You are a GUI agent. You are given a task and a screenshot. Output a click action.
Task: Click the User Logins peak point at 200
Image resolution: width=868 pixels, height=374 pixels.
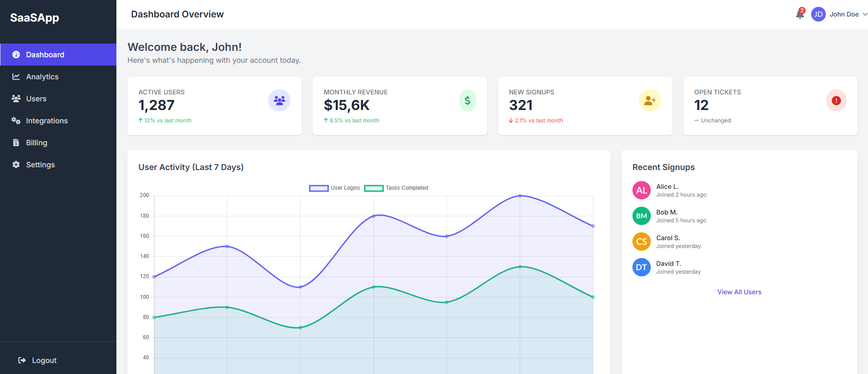(520, 196)
